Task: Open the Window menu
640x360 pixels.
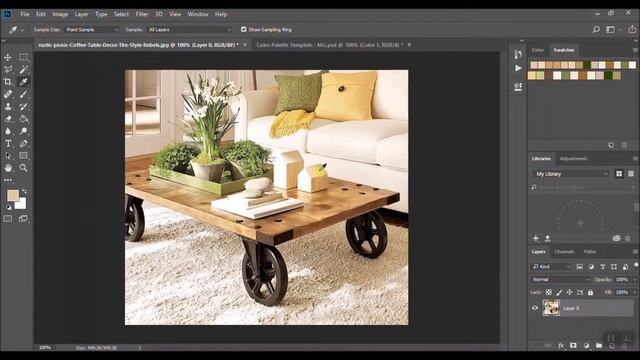Action: tap(198, 14)
